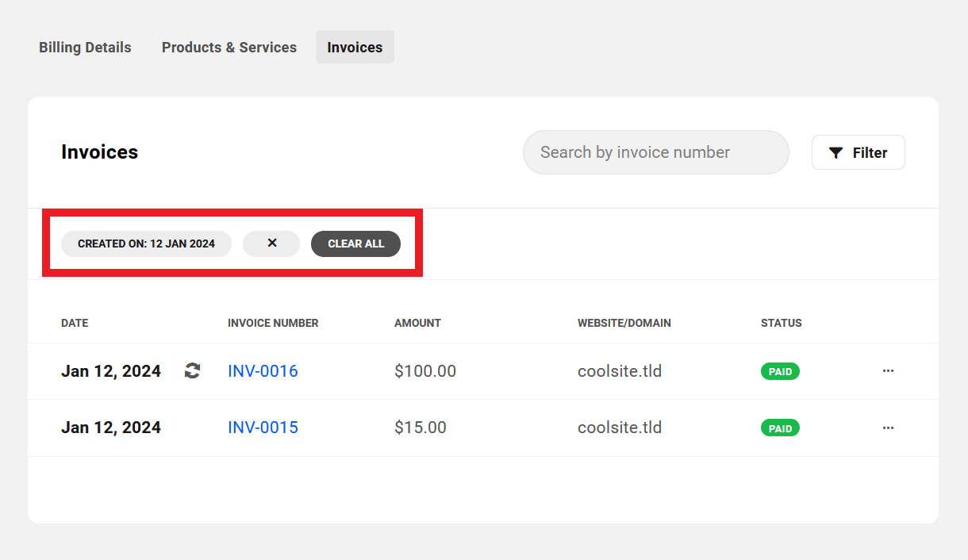Click the PAID status badge for INV-0016
Screen dimensions: 968x560
click(780, 370)
